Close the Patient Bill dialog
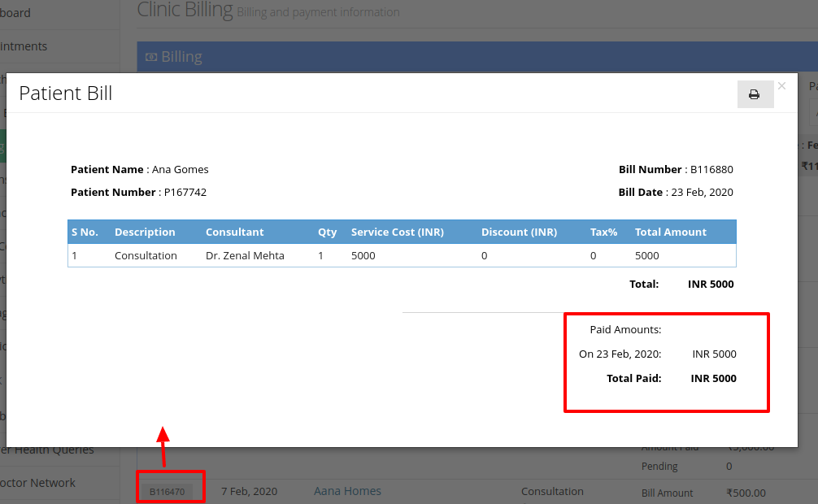Image resolution: width=818 pixels, height=504 pixels. coord(781,86)
